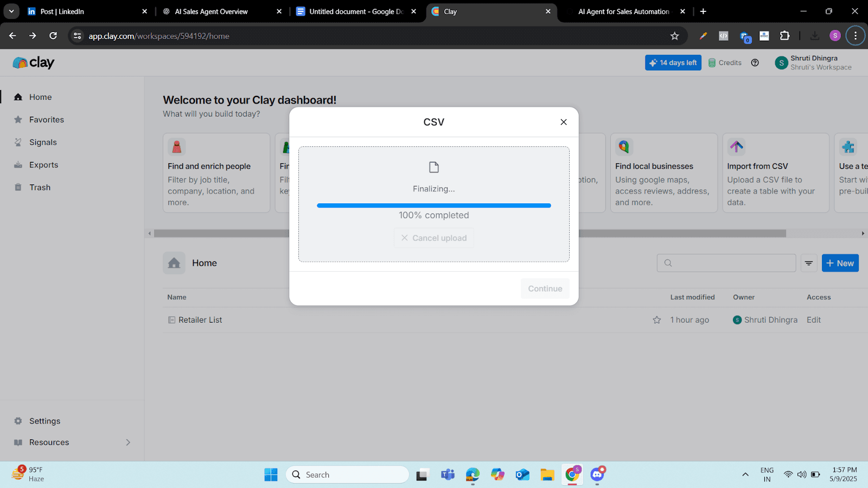Image resolution: width=868 pixels, height=488 pixels.
Task: Bookmark this page with the star icon
Action: coord(675,36)
